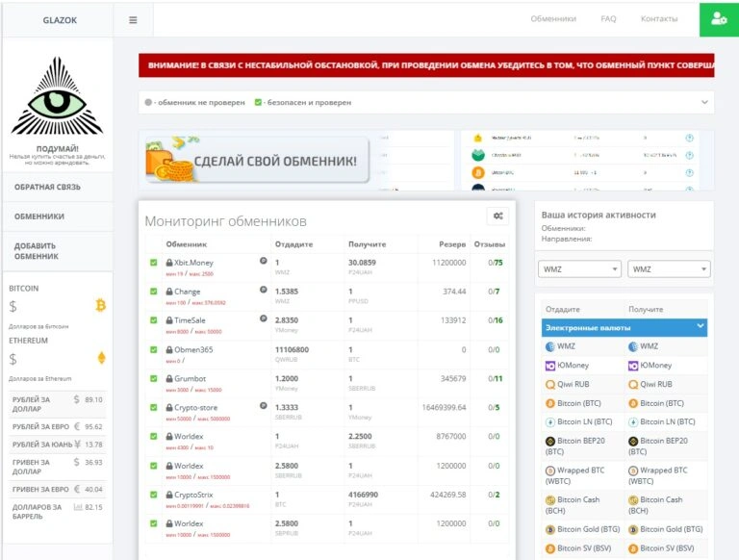Click the lock icon beside Obmen365
This screenshot has width=739, height=560.
(169, 350)
